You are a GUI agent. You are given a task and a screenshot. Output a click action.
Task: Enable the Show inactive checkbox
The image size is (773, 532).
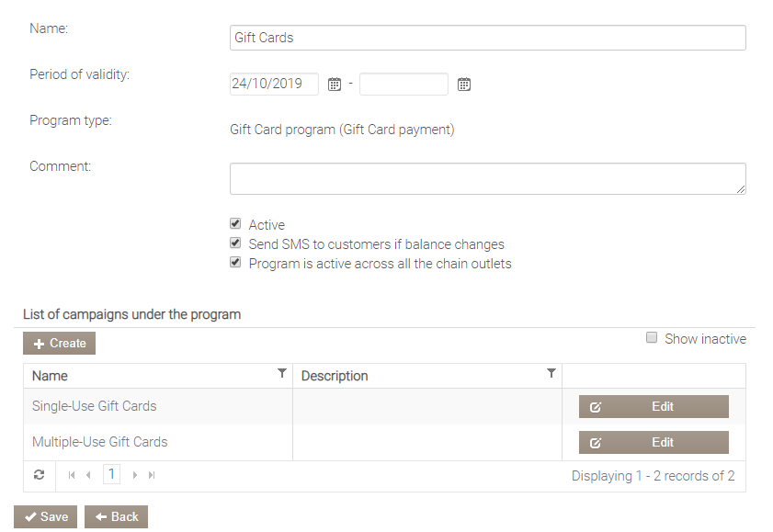652,338
